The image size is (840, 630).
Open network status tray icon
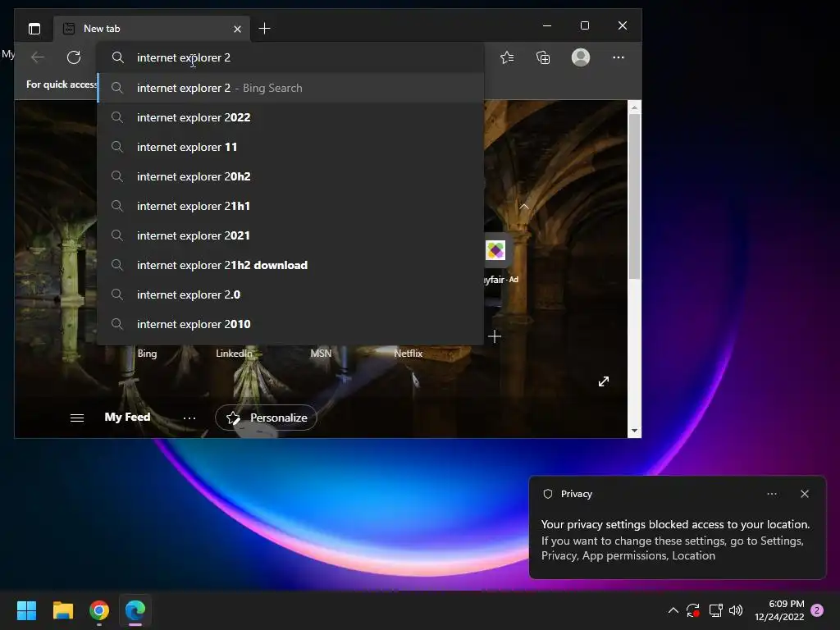(715, 610)
